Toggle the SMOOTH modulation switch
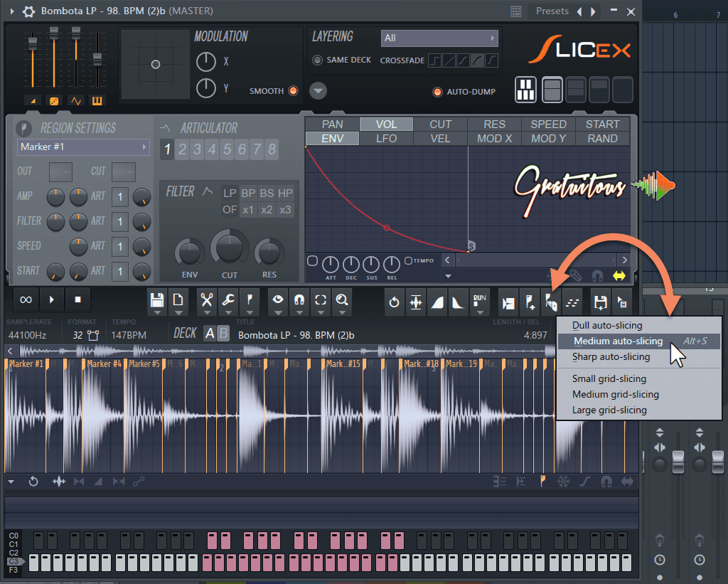The height and width of the screenshot is (584, 728). point(293,91)
